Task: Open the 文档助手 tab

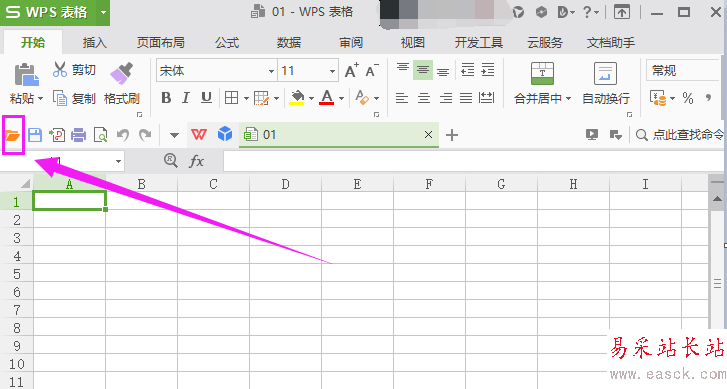Action: (611, 43)
